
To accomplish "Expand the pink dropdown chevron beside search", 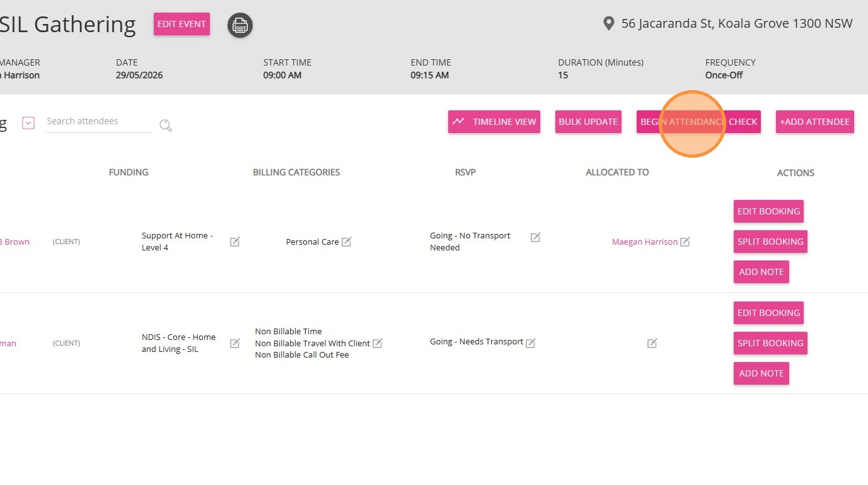I will coord(28,123).
